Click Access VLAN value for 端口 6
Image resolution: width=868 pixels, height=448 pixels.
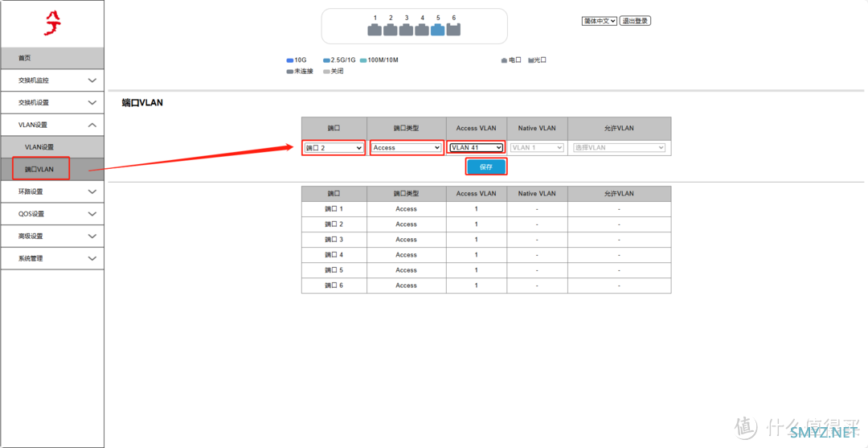click(x=476, y=286)
